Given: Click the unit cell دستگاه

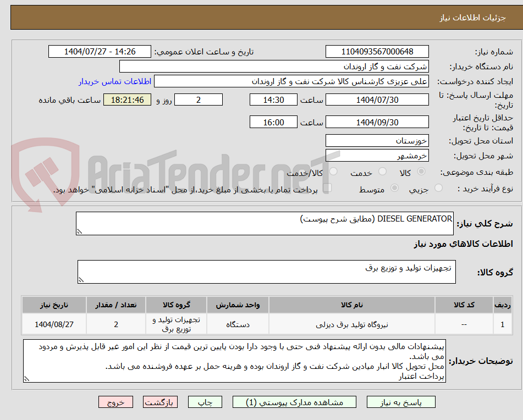Looking at the screenshot, I should click(x=238, y=324).
